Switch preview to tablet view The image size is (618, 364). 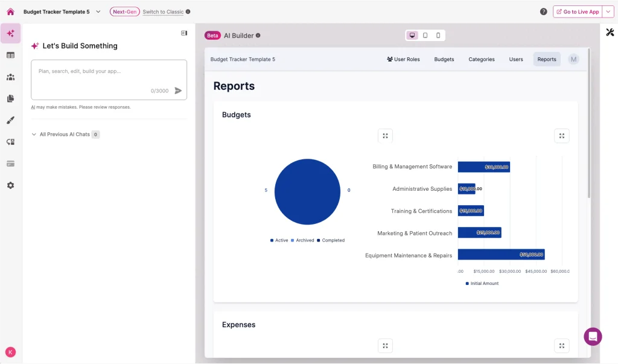tap(425, 36)
